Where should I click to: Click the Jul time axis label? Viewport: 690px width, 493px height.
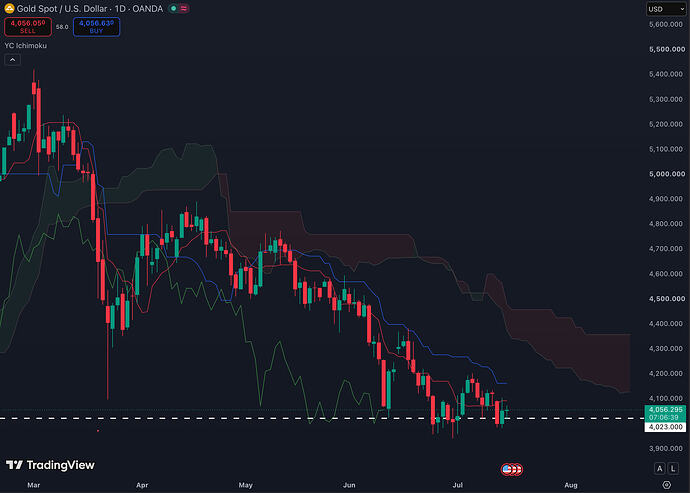click(458, 485)
